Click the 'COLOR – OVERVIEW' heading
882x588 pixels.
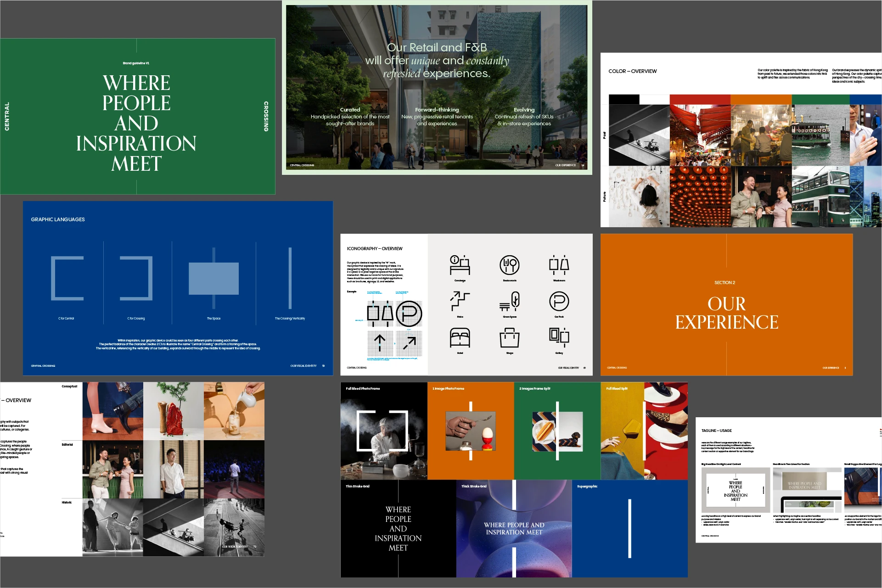tap(632, 71)
